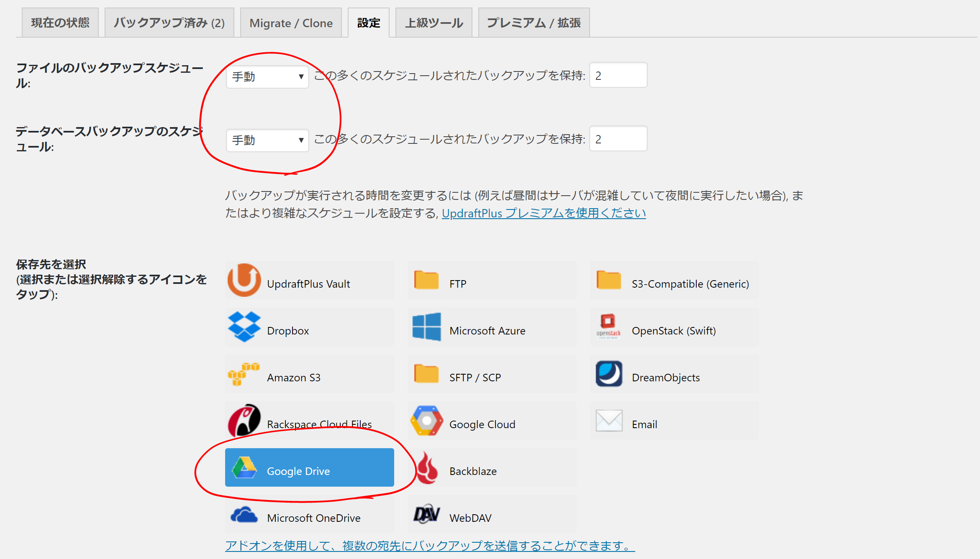Click the database backups retain count field
Viewport: 980px width, 559px height.
(x=618, y=139)
